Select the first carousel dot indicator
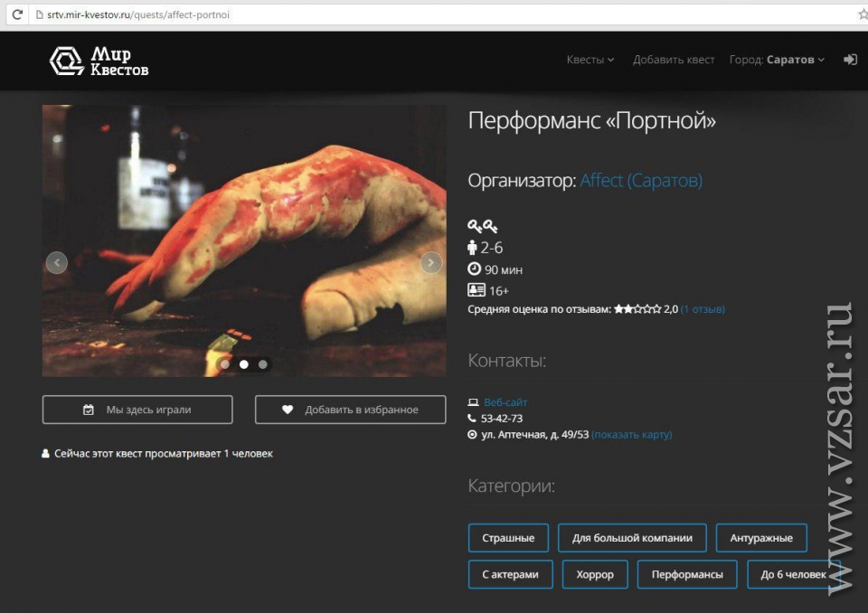868x613 pixels. coord(225,364)
